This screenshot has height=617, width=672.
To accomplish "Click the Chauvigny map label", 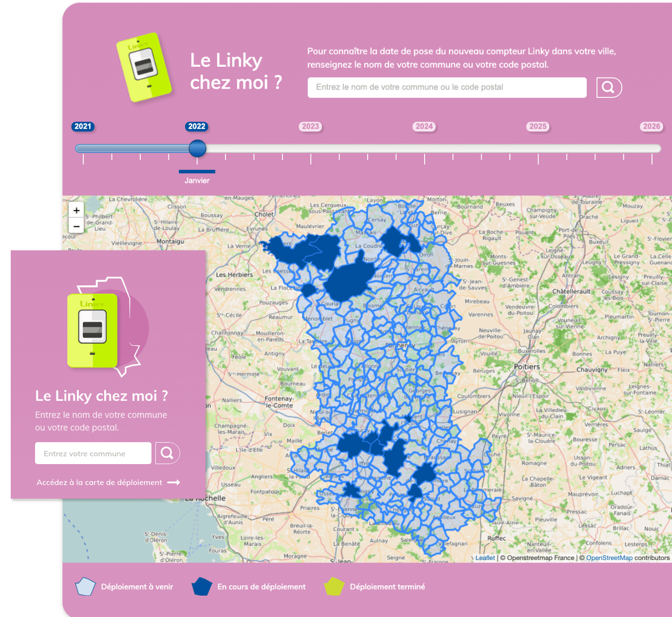I will click(x=592, y=370).
